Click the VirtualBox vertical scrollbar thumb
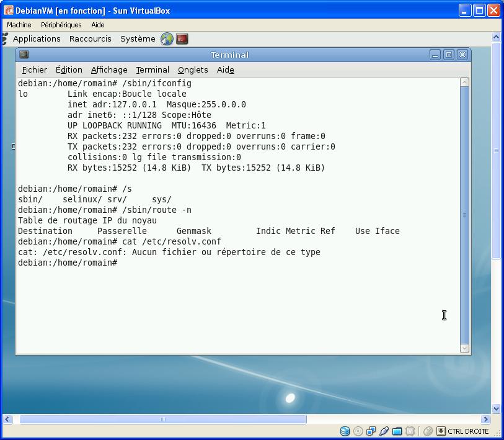The width and height of the screenshot is (504, 440). (496, 150)
